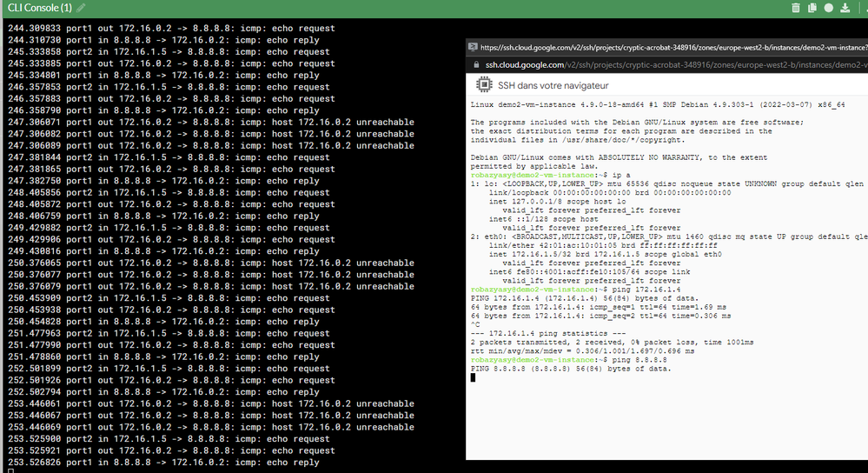Click the 250.376065 host unreachable line

coord(211,263)
